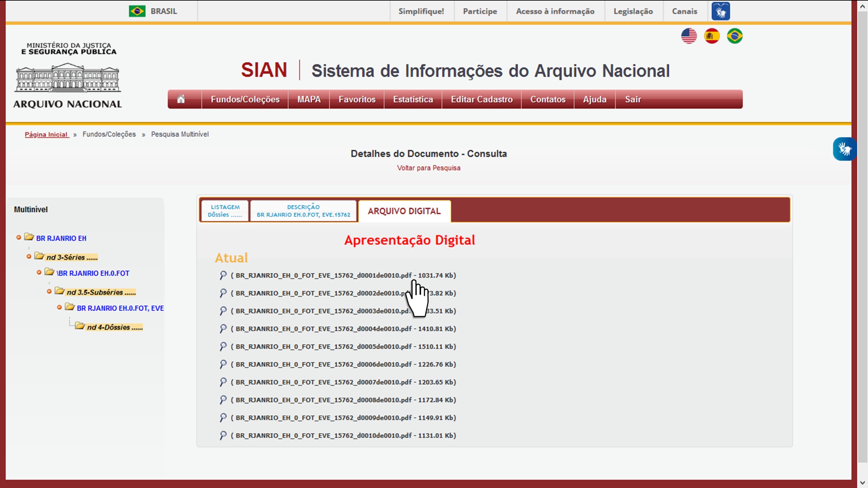Click the VLibras accessibility icon on right edge
Image resolution: width=868 pixels, height=488 pixels.
click(845, 149)
